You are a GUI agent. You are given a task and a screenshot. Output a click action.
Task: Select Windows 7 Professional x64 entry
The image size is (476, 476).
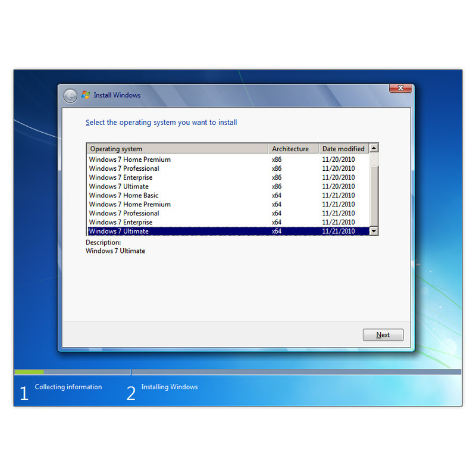(x=228, y=213)
